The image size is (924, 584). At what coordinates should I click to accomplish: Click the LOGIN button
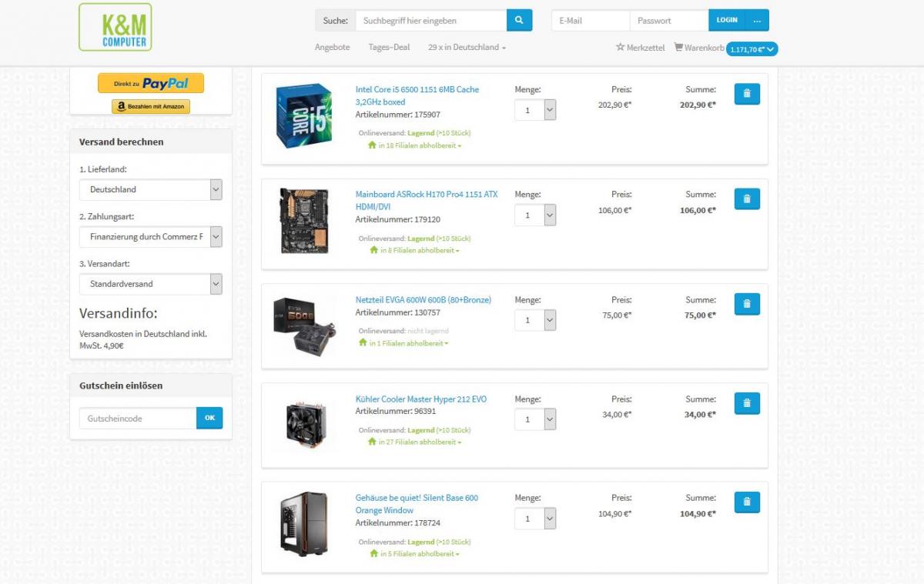pyautogui.click(x=727, y=20)
